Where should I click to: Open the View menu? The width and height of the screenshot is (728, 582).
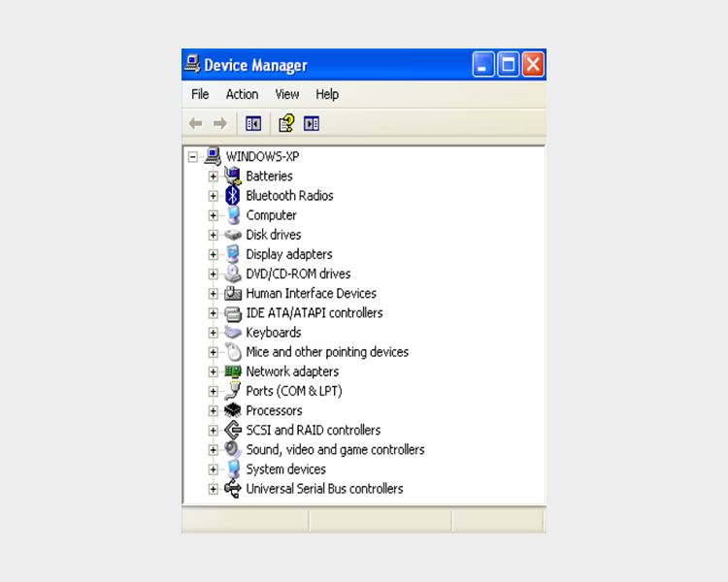point(286,94)
